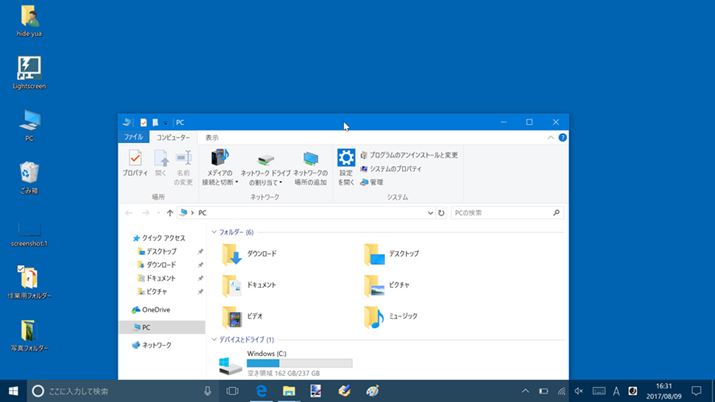715x402 pixels.
Task: Switch to the 表示 ribbon tab
Action: tap(212, 137)
